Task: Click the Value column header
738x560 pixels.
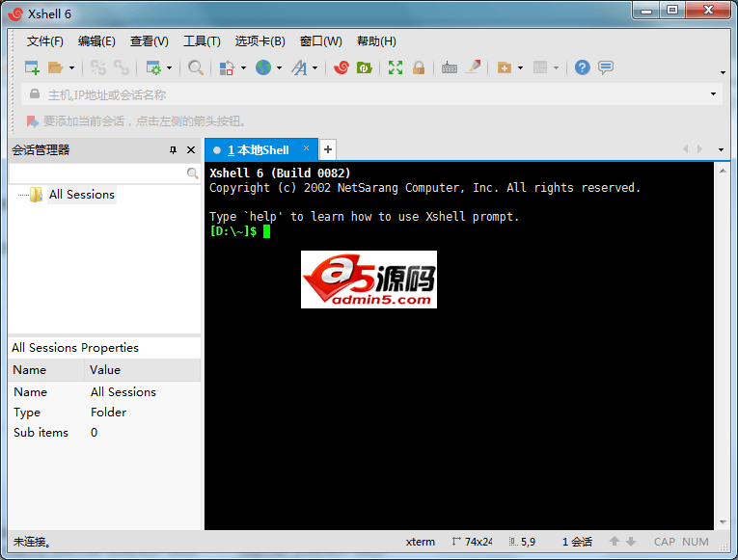Action: click(143, 370)
